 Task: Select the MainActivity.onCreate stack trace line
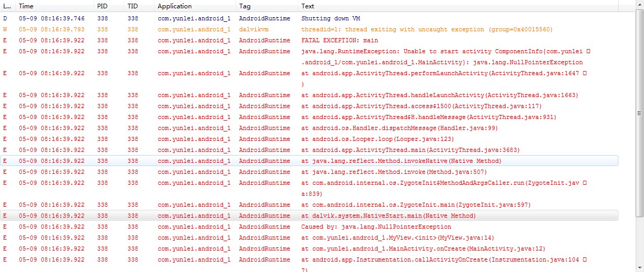click(309, 249)
